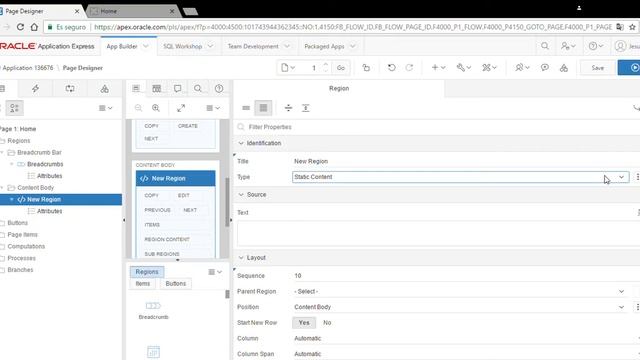Image resolution: width=640 pixels, height=360 pixels.
Task: Select the Buttons gallery tab
Action: pos(176,284)
